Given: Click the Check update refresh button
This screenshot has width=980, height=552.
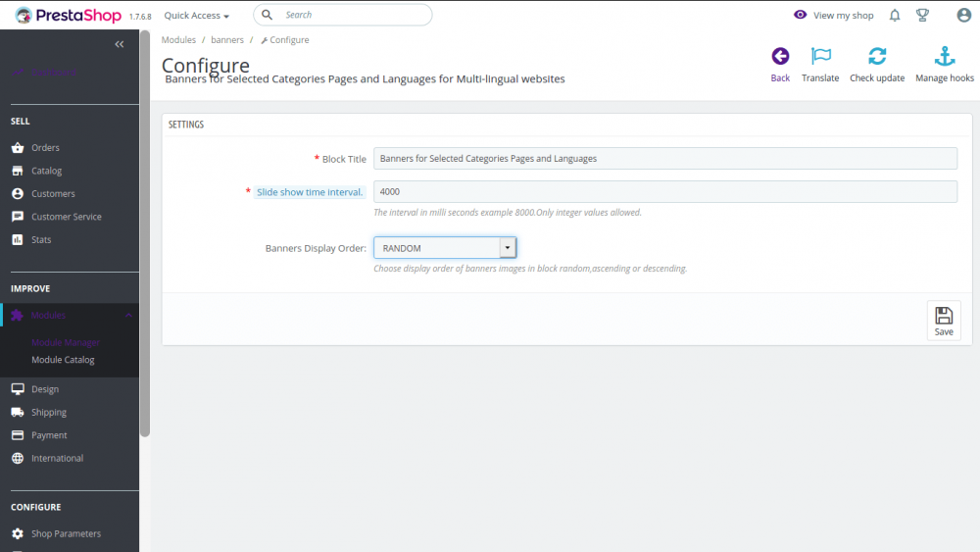Looking at the screenshot, I should pyautogui.click(x=877, y=65).
